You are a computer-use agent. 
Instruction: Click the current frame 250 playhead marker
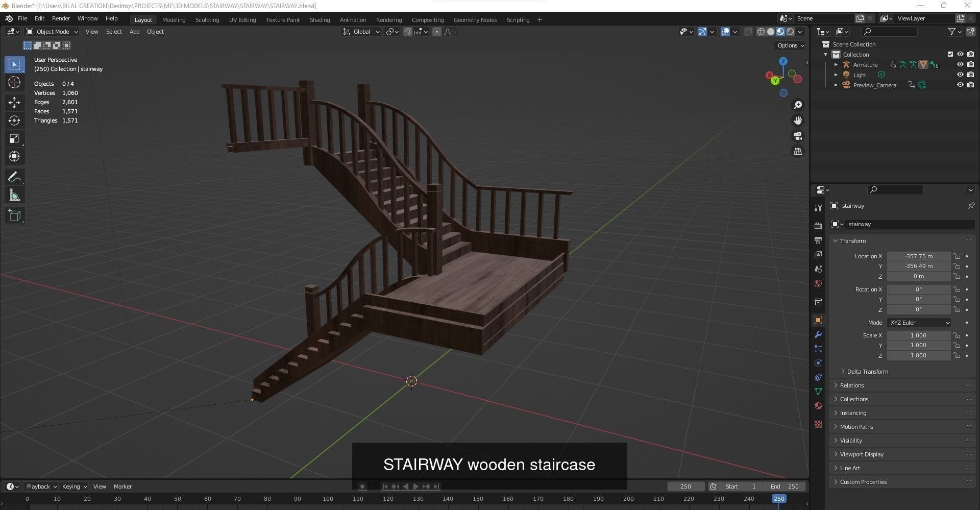click(778, 499)
